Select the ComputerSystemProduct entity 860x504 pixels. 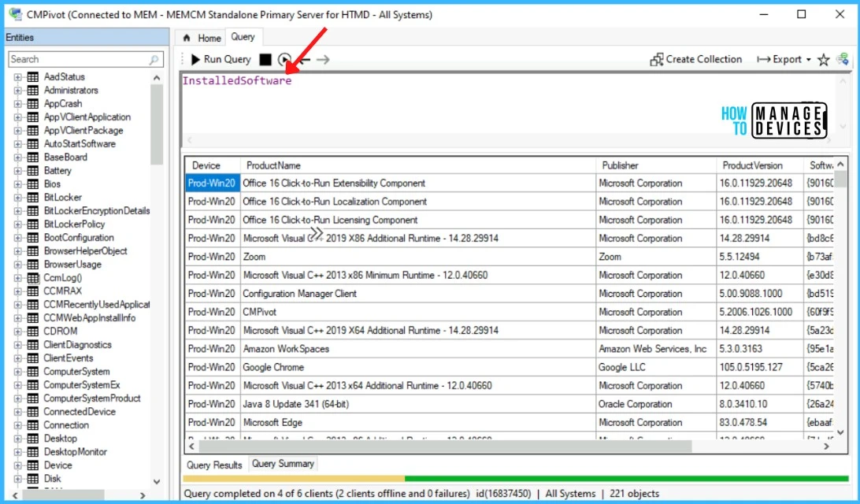coord(92,398)
